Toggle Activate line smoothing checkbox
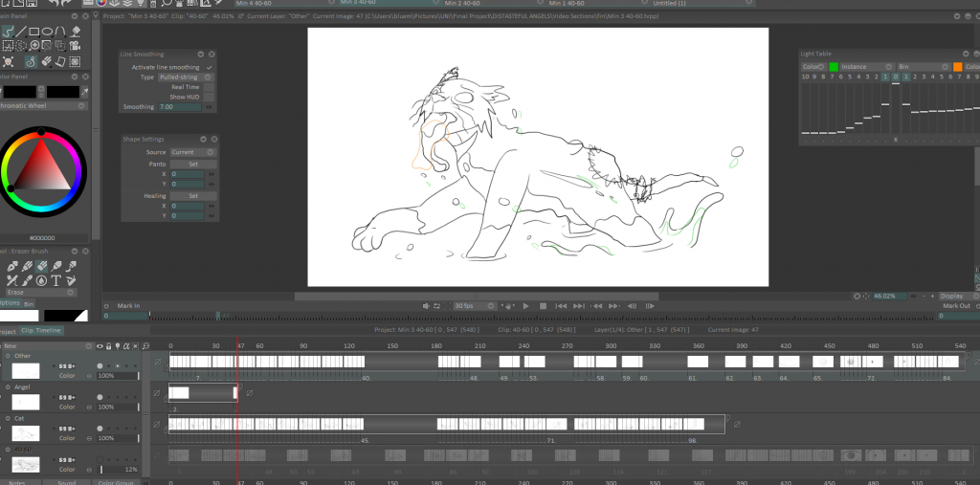The height and width of the screenshot is (485, 980). 209,67
